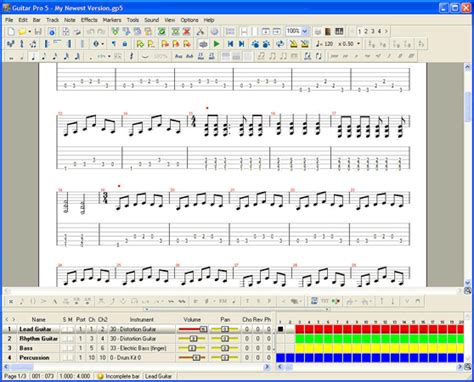474x382 pixels.
Task: Open the Effects menu
Action: point(89,20)
